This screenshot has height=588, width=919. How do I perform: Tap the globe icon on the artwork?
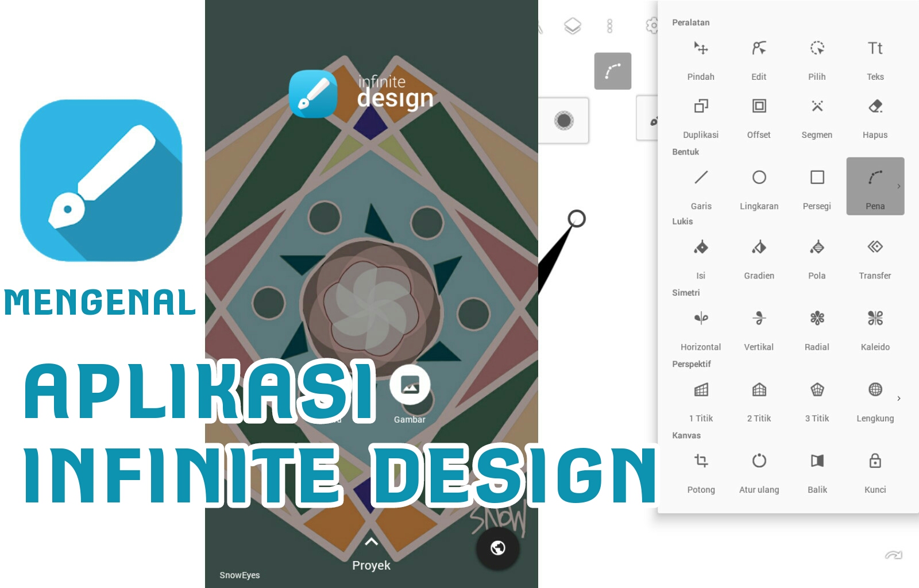[497, 549]
